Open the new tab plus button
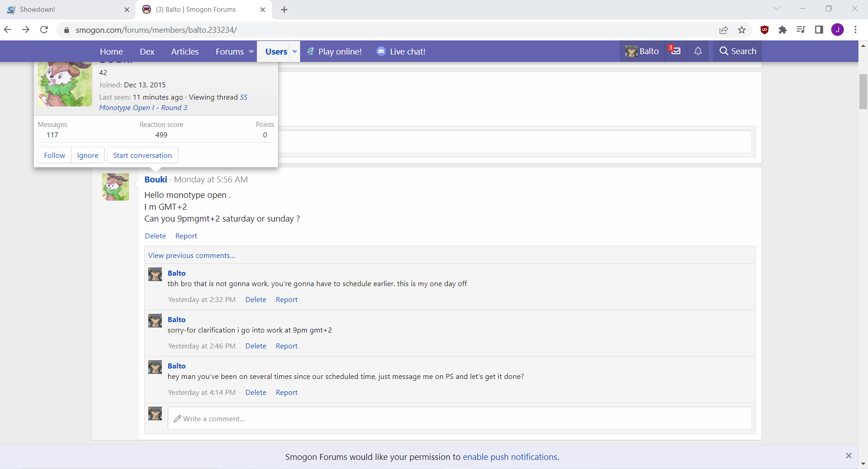The width and height of the screenshot is (868, 469). pyautogui.click(x=284, y=10)
